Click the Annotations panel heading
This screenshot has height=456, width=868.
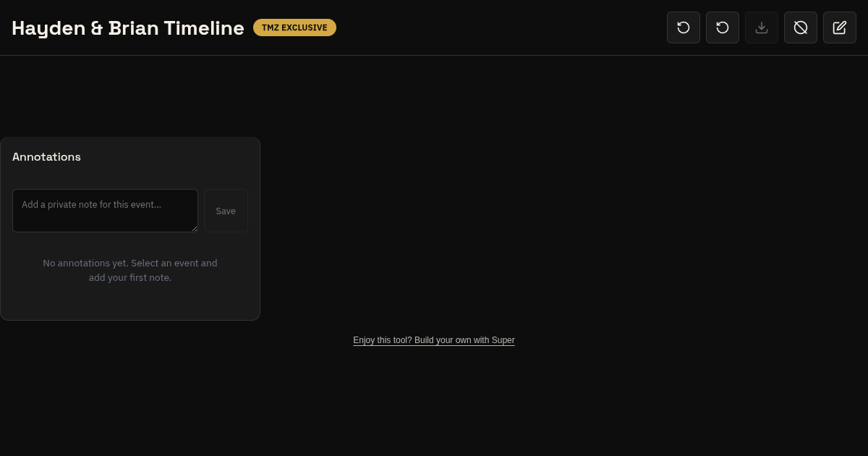click(46, 157)
